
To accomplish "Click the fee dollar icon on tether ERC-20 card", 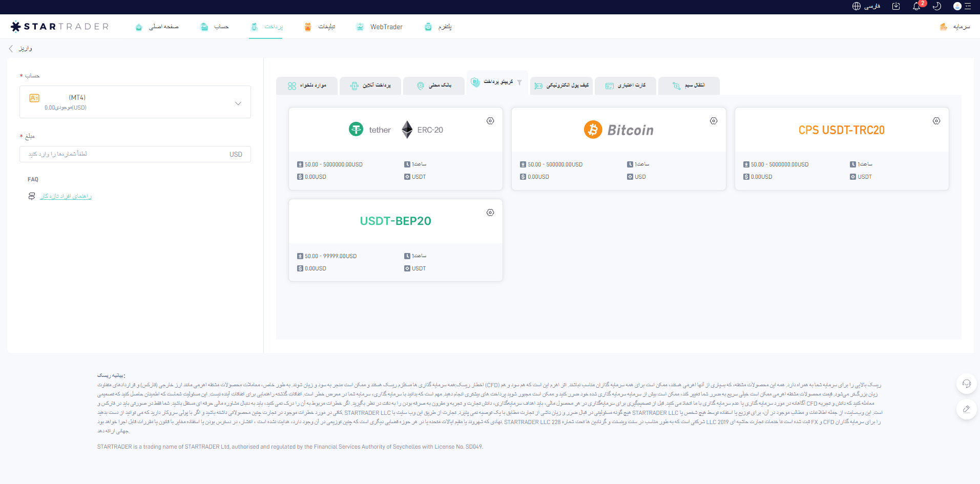I will [x=300, y=177].
